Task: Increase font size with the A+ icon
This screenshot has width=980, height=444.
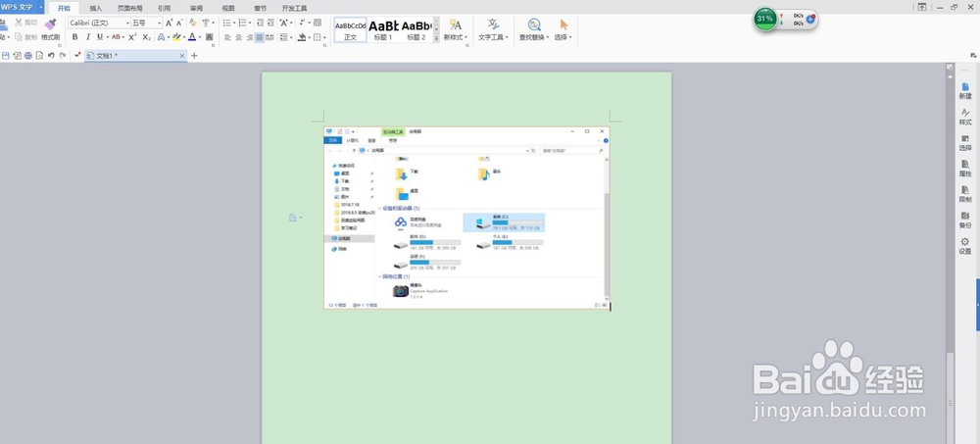Action: [x=169, y=23]
